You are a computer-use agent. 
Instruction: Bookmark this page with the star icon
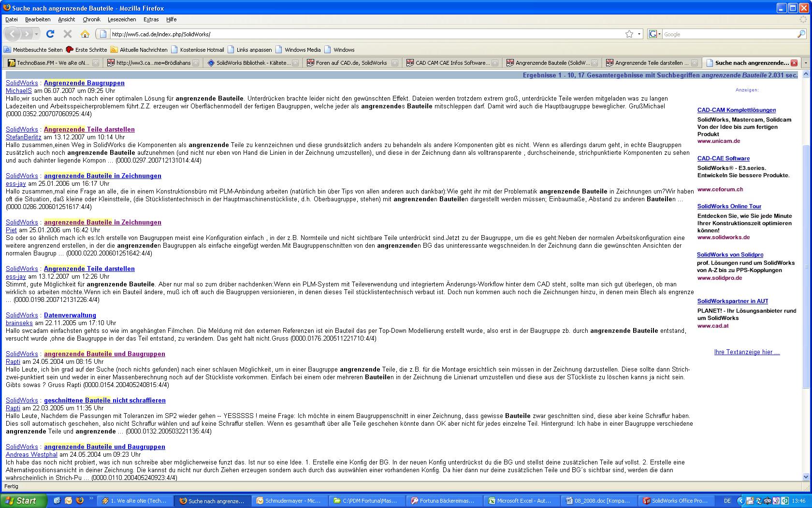(x=629, y=34)
